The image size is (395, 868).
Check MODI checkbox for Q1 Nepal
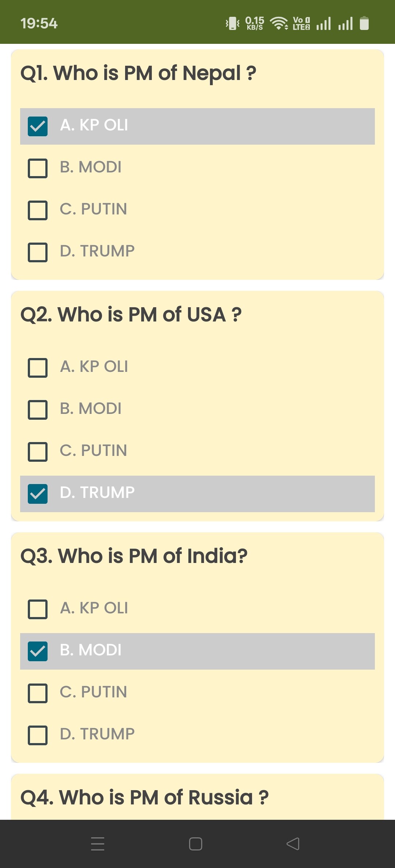click(x=38, y=168)
